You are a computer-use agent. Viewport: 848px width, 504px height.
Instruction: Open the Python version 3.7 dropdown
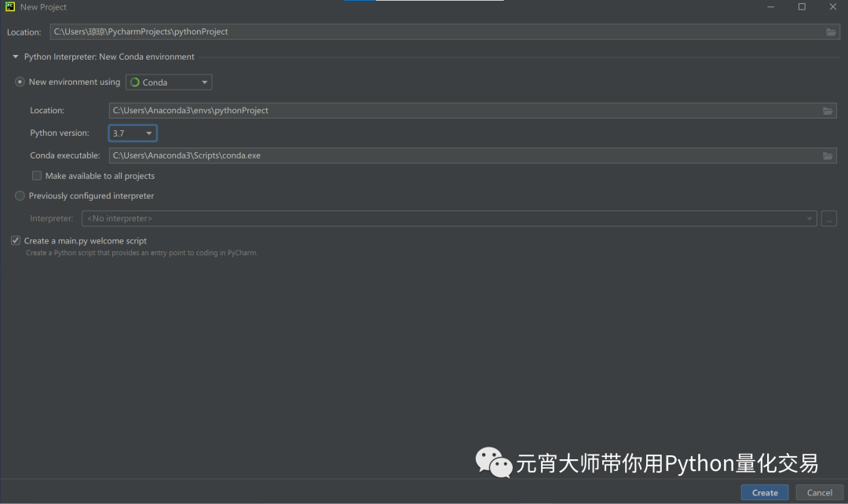click(x=133, y=133)
